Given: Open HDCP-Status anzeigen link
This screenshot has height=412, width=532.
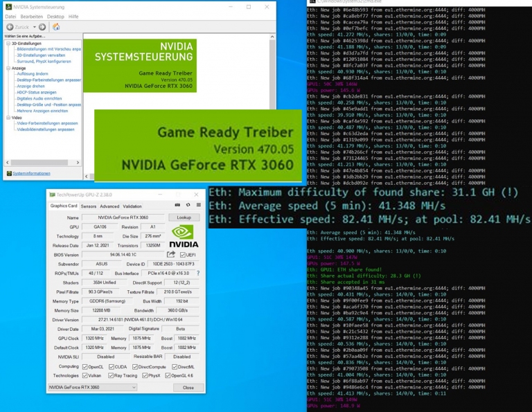Looking at the screenshot, I should click(x=37, y=92).
